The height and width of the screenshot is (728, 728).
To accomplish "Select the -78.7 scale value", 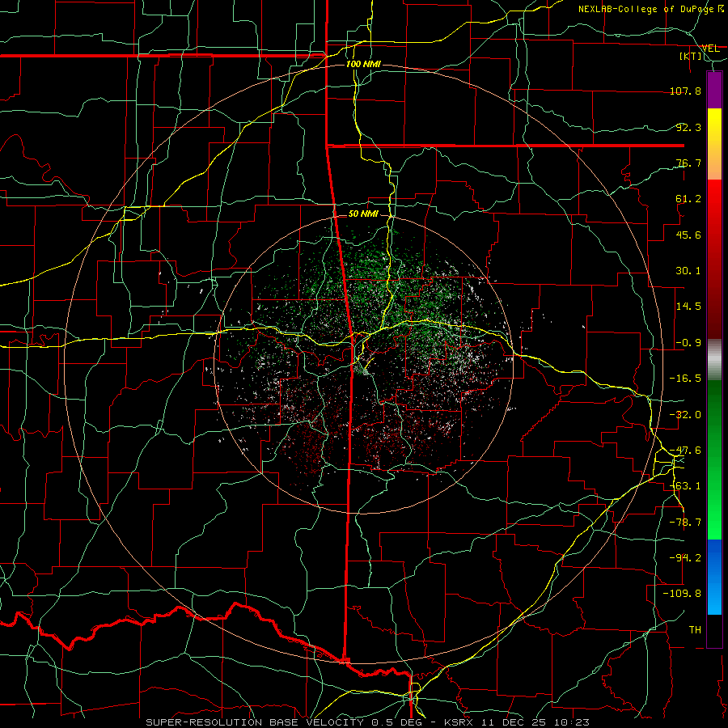I will pos(685,523).
